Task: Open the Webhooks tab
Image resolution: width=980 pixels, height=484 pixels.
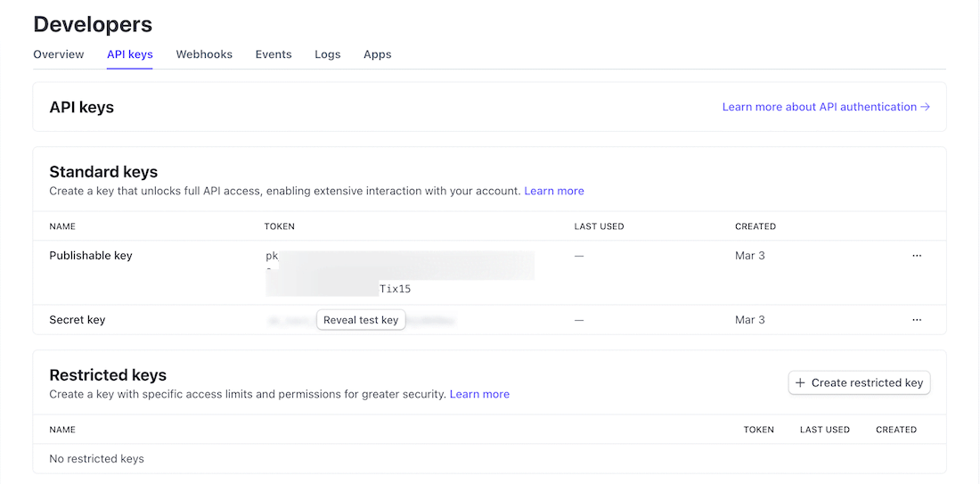Action: pos(204,54)
